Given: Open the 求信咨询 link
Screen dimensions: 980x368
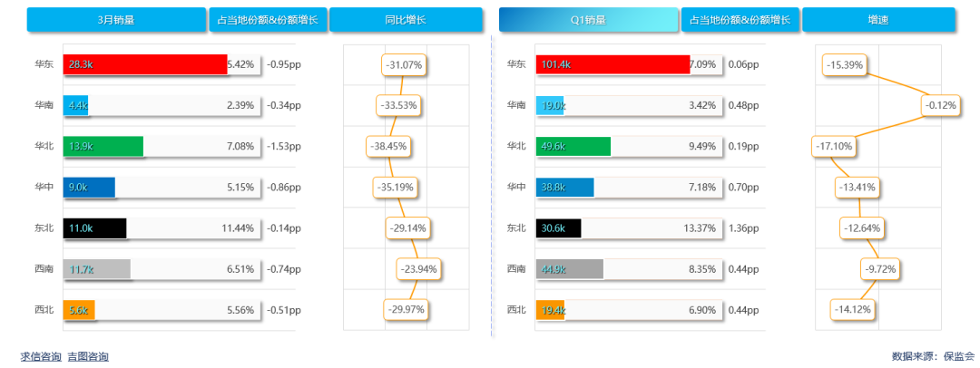Looking at the screenshot, I should (x=42, y=357).
